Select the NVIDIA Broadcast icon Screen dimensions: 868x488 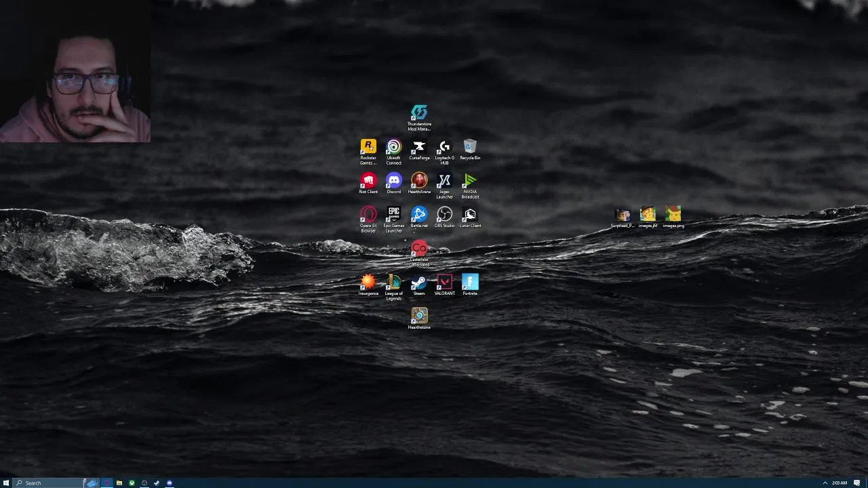pos(470,186)
